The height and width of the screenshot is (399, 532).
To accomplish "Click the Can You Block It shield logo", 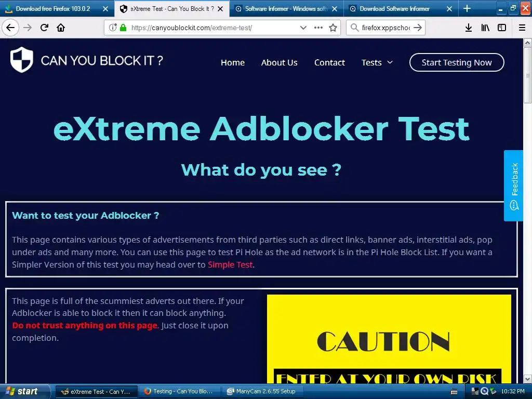I will [x=22, y=60].
